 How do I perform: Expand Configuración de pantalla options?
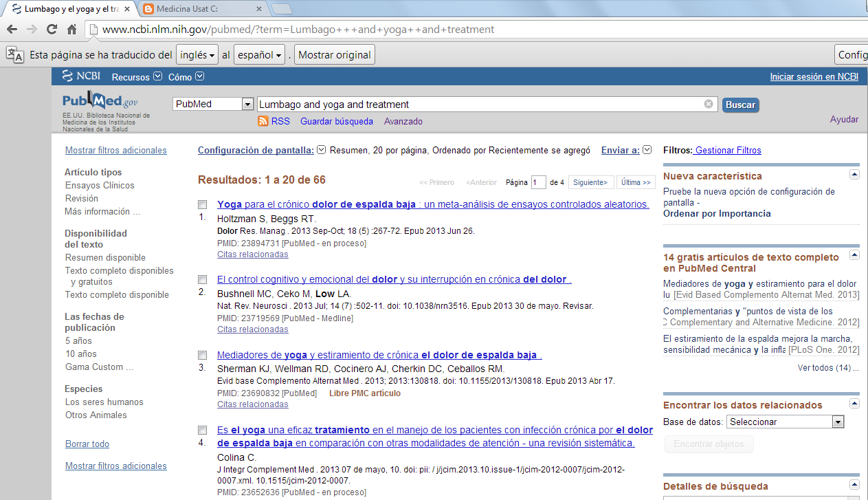coord(262,150)
